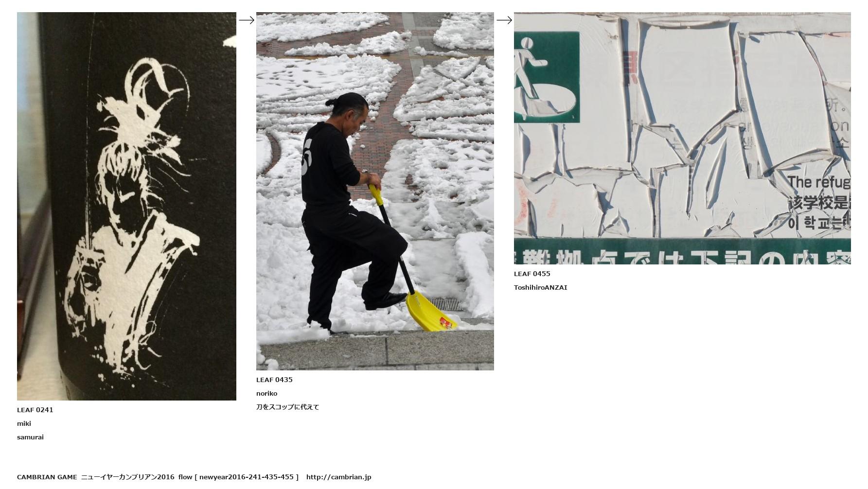Click the arrow between samurai and snow photos
The image size is (868, 489).
coord(247,20)
